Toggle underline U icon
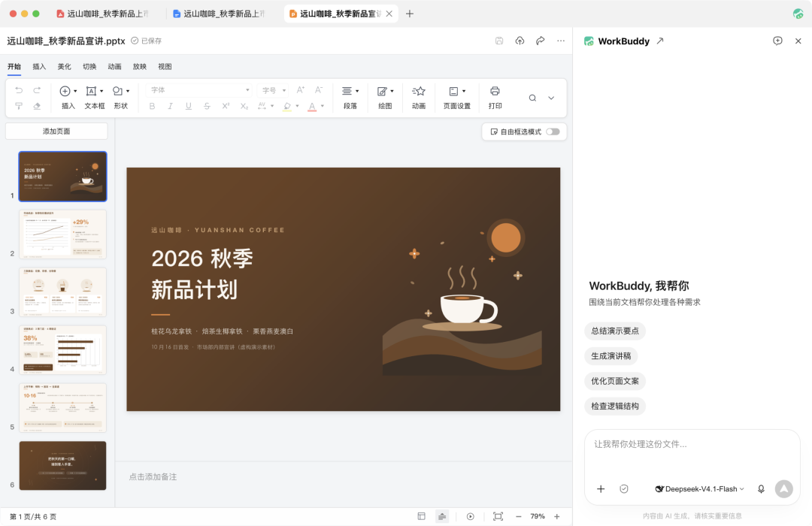 click(189, 106)
